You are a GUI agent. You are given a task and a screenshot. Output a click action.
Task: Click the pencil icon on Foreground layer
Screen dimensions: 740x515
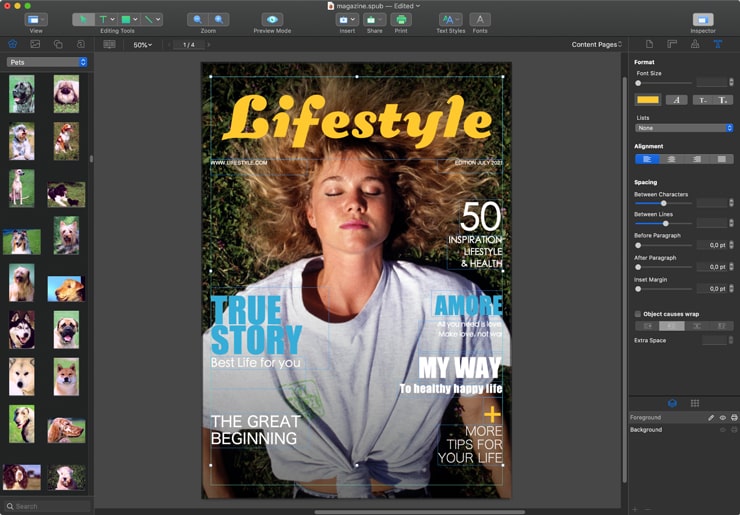(x=711, y=417)
